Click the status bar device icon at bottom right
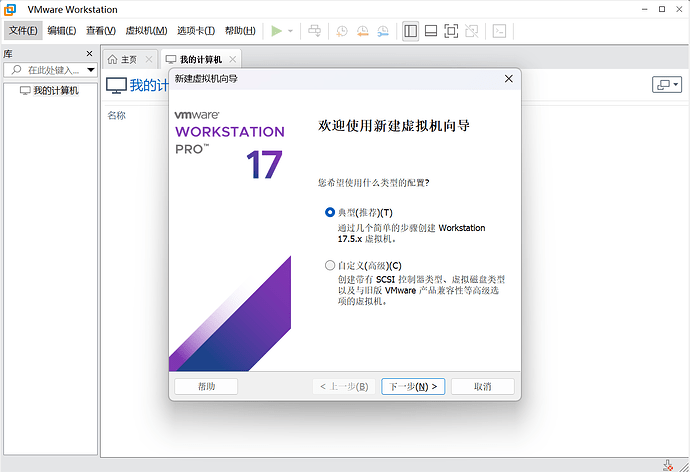690x472 pixels. pos(668,465)
